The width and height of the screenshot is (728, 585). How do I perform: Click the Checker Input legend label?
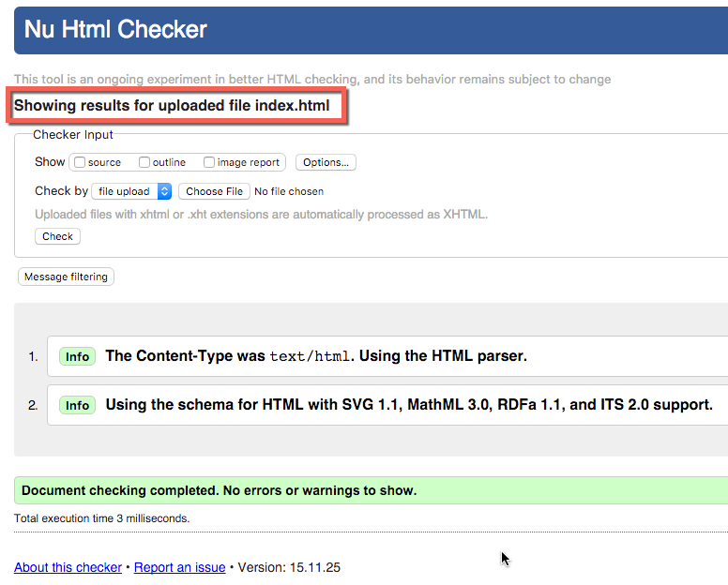[73, 135]
